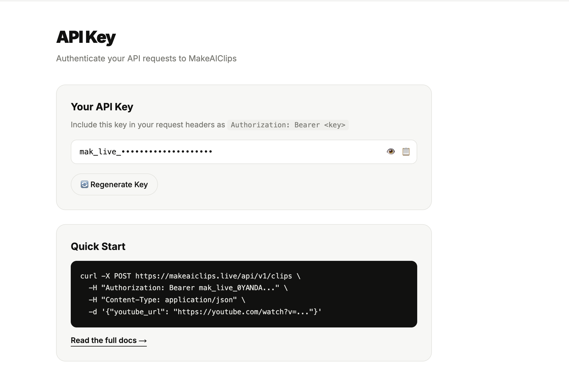
Task: Click the Authorization Bearer header badge
Action: (x=288, y=125)
